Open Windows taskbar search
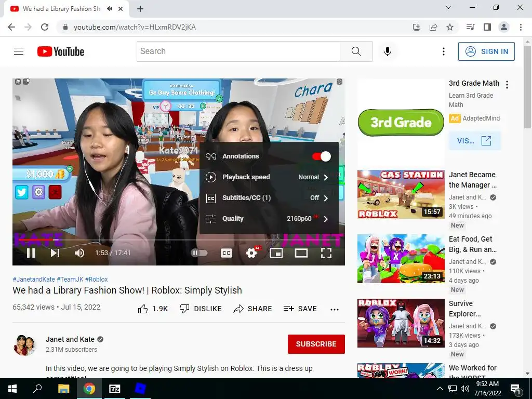Screen dimensions: 532x399 (x=37, y=389)
